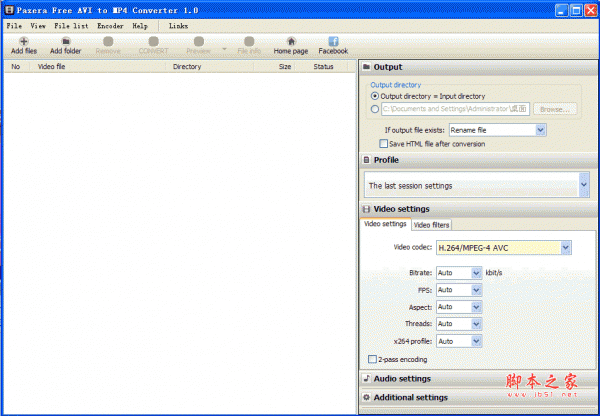
Task: Switch to the Video settings tab
Action: coord(385,224)
